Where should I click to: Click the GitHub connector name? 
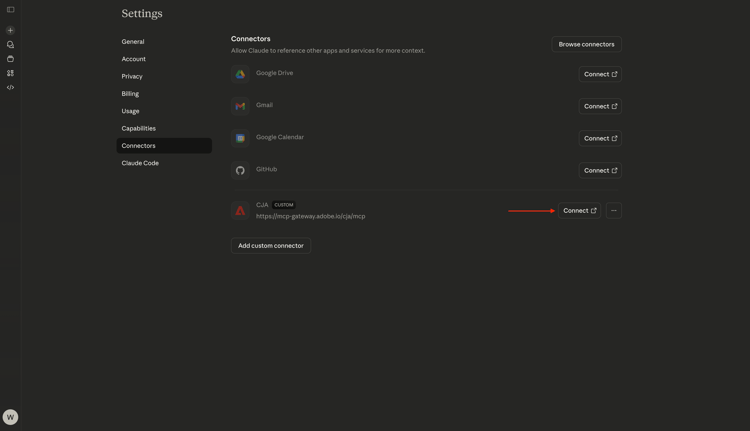pos(266,169)
